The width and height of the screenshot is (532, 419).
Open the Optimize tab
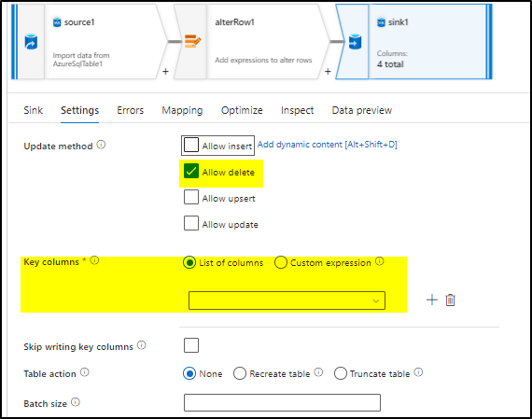tap(242, 110)
